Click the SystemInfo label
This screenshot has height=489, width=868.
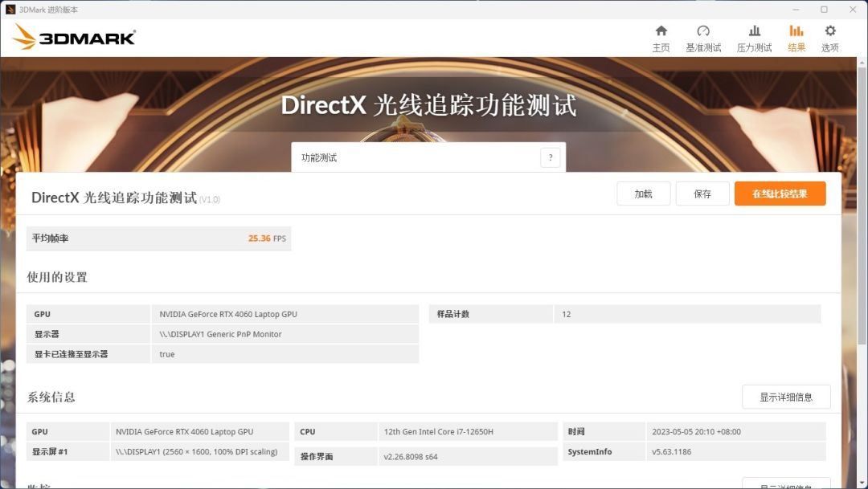590,451
